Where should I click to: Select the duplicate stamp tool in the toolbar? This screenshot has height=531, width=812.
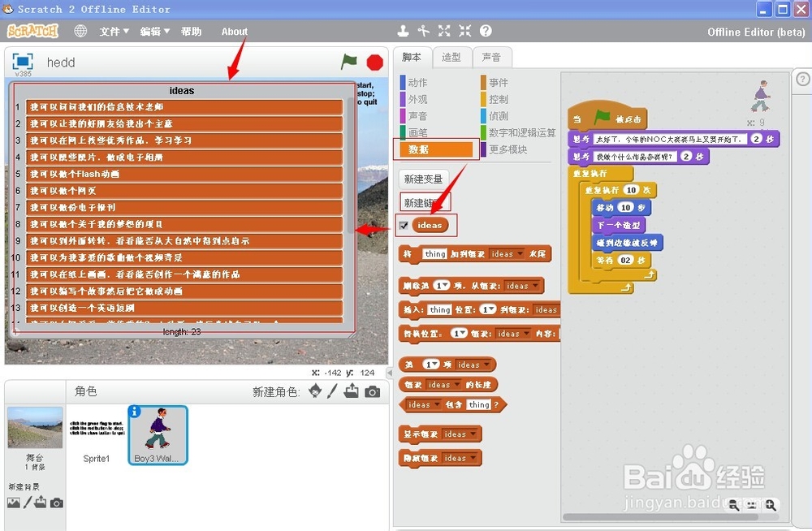point(404,31)
